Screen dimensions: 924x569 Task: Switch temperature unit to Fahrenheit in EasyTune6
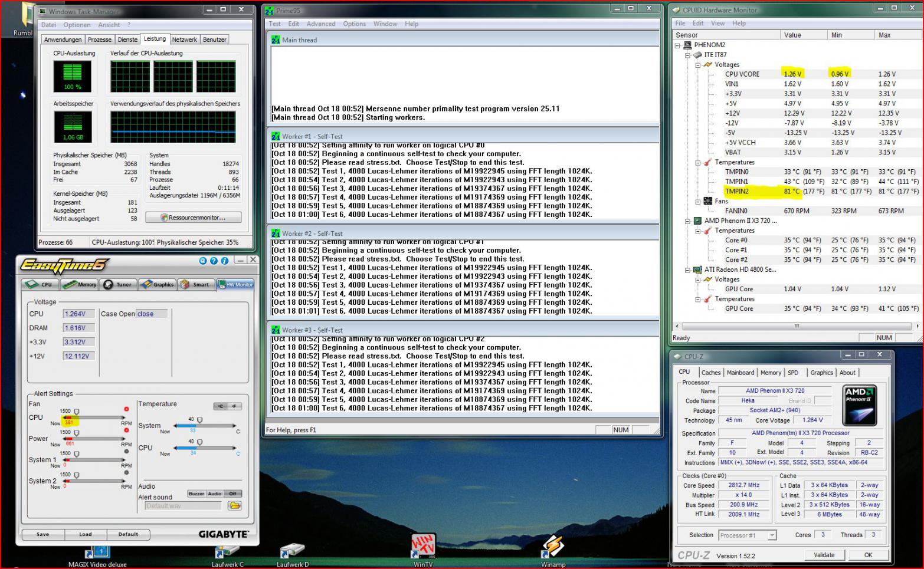pyautogui.click(x=234, y=406)
